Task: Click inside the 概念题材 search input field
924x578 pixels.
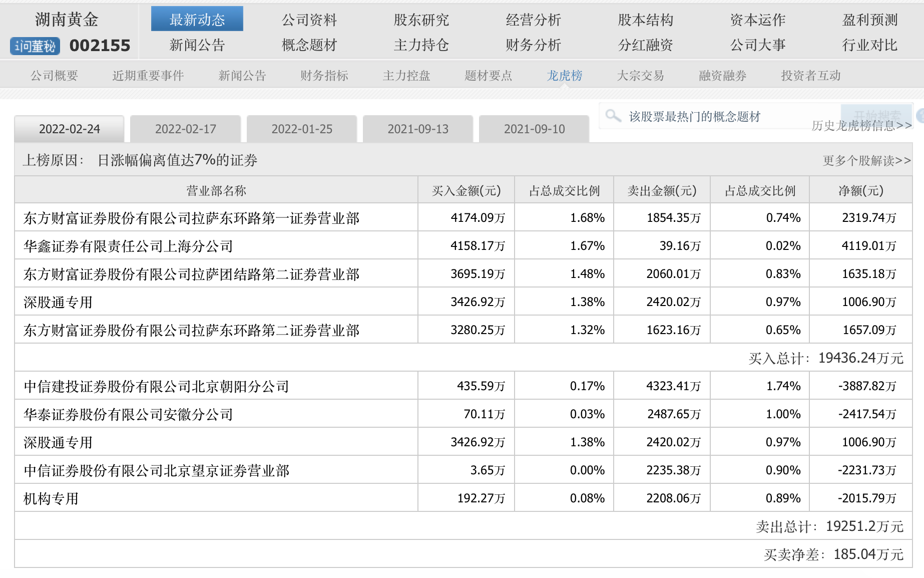Action: click(x=701, y=116)
